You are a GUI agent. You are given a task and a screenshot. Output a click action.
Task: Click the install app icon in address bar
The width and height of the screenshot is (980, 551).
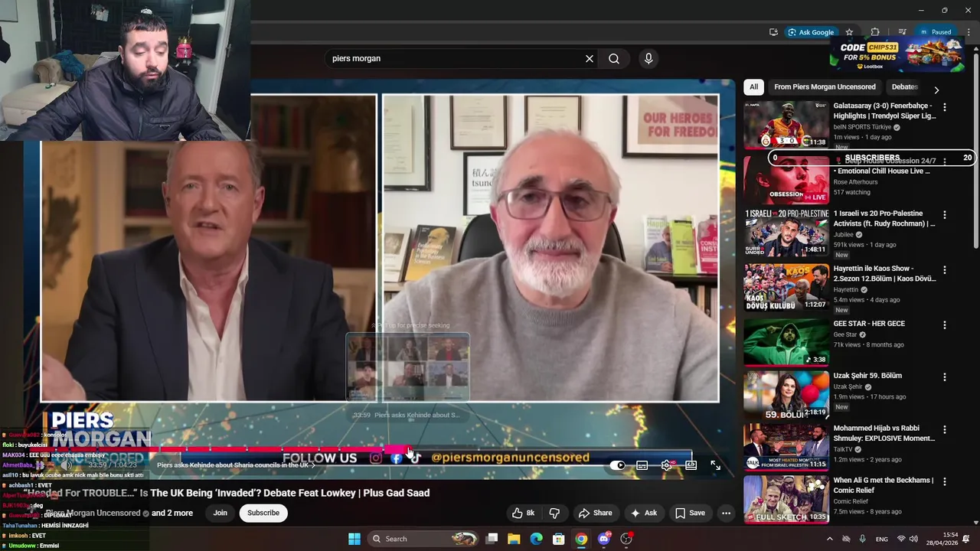pyautogui.click(x=773, y=32)
